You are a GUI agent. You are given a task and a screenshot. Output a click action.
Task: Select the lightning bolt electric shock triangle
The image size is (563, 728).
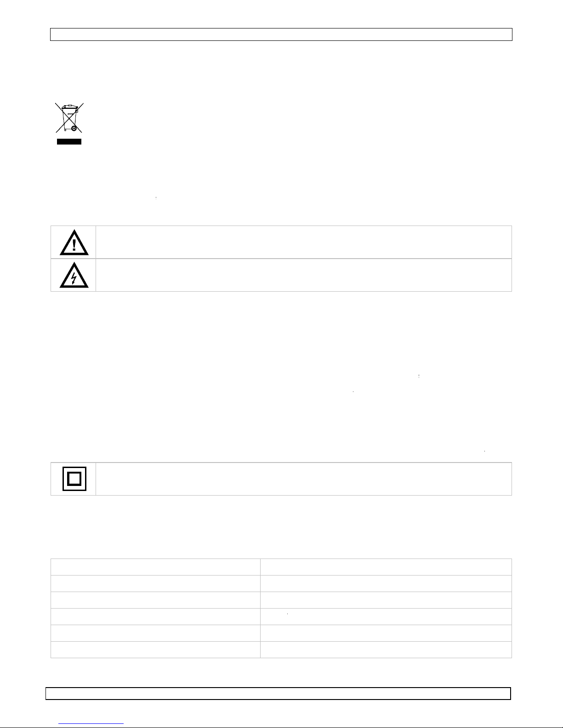click(74, 276)
